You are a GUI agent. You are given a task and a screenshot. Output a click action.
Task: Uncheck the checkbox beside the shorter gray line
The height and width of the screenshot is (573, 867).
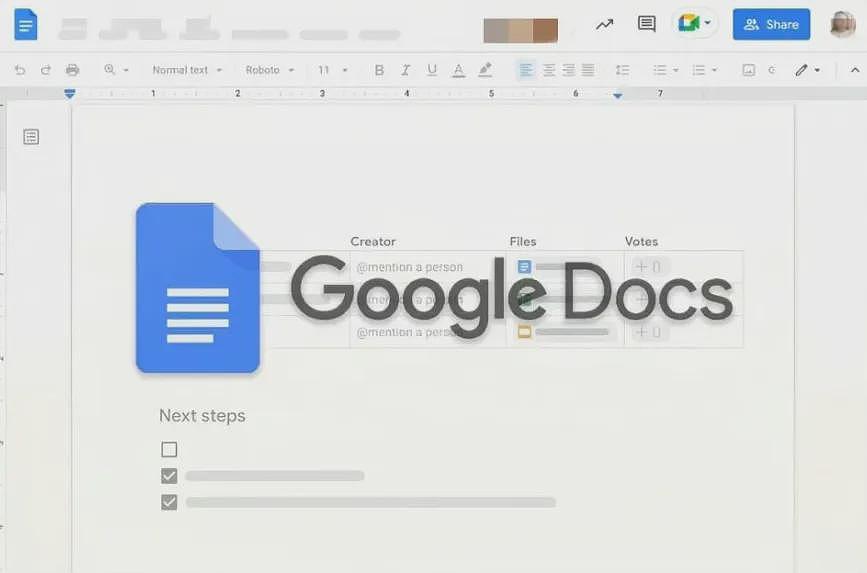click(x=169, y=476)
